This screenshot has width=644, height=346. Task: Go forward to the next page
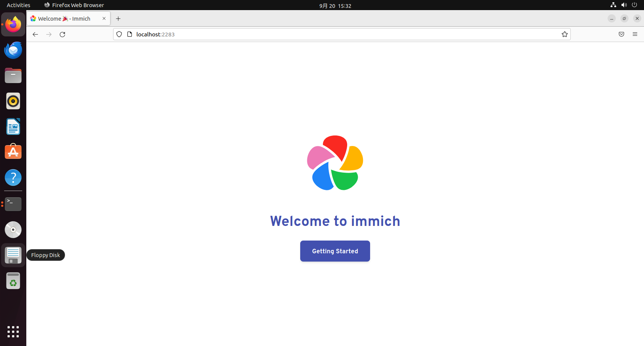coord(49,34)
